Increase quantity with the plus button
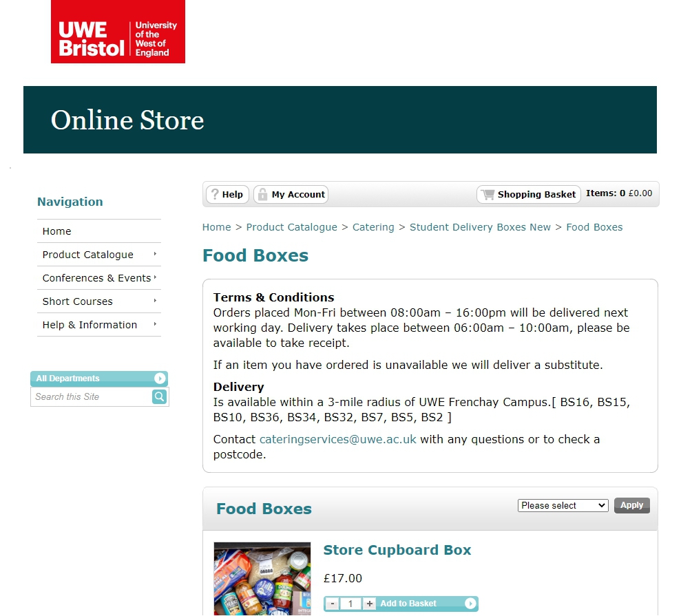 coord(370,604)
